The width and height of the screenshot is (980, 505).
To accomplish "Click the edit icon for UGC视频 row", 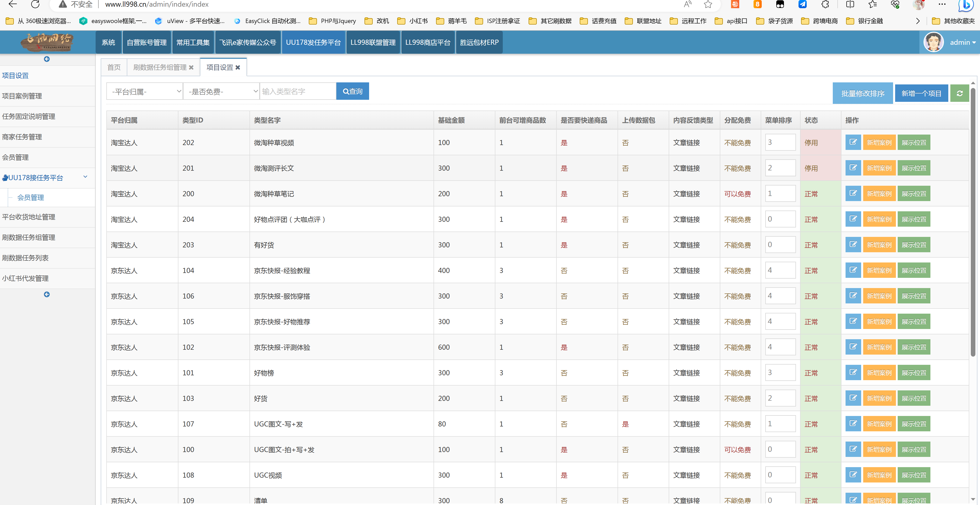I will [853, 475].
